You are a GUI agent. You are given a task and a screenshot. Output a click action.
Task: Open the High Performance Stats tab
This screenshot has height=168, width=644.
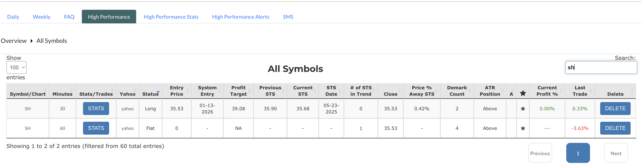(x=171, y=17)
